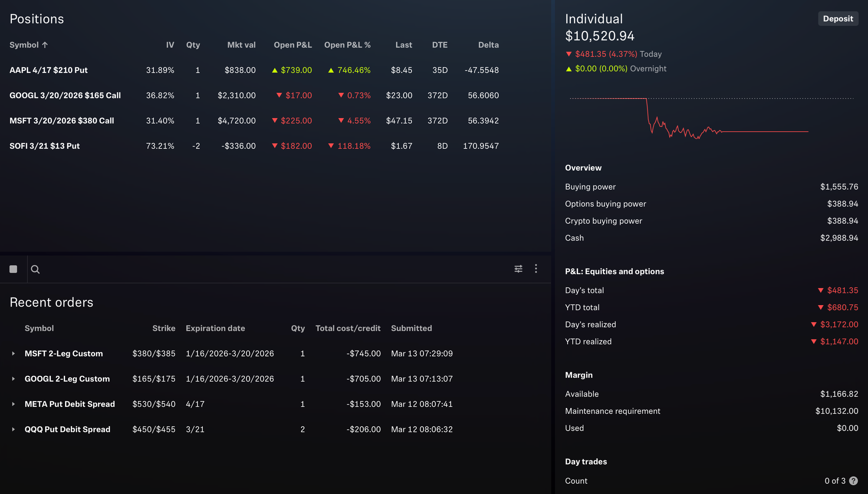Sort positions by Open P&L header
This screenshot has width=868, height=494.
pyautogui.click(x=293, y=45)
